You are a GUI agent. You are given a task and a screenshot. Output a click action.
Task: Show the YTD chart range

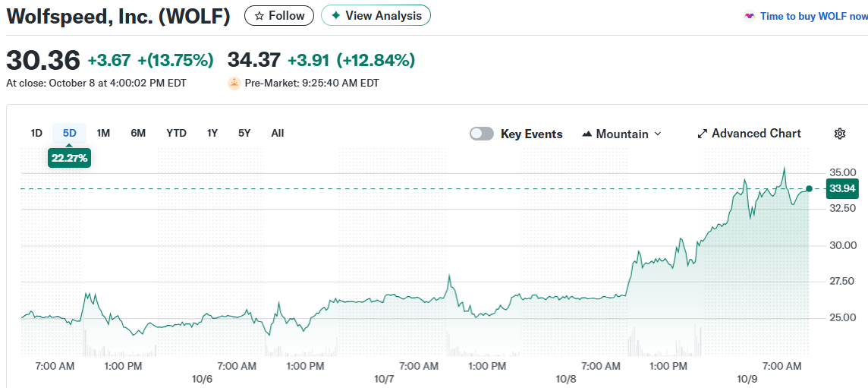pyautogui.click(x=176, y=133)
